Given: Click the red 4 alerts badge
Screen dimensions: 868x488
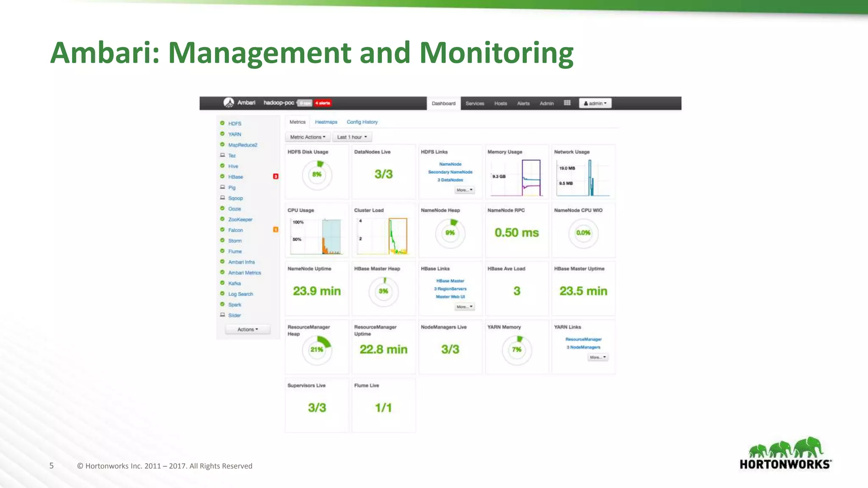Looking at the screenshot, I should (x=323, y=103).
